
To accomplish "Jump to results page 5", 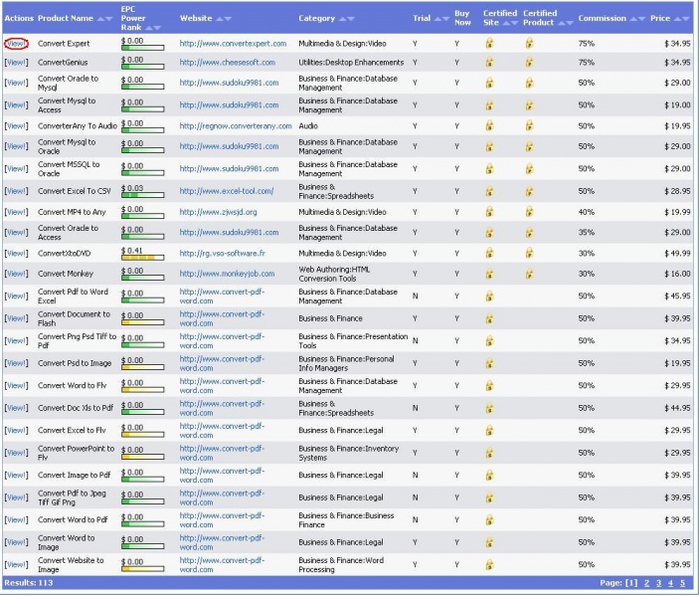I will tap(682, 583).
